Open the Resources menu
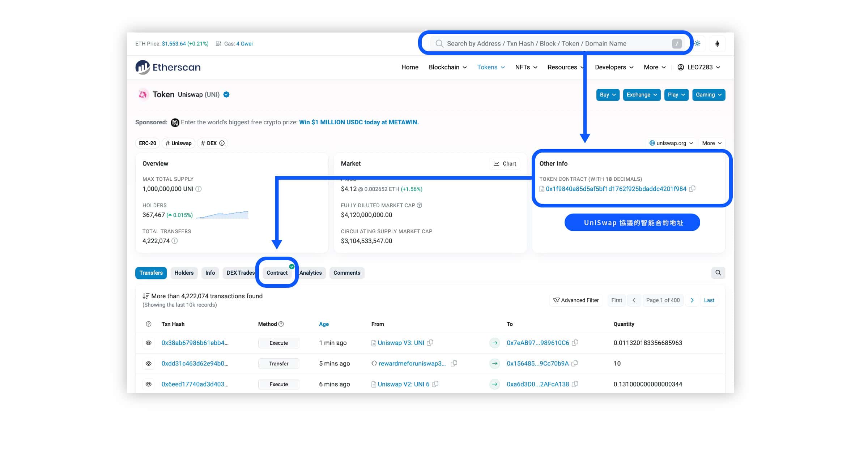The height and width of the screenshot is (454, 868). coord(566,67)
